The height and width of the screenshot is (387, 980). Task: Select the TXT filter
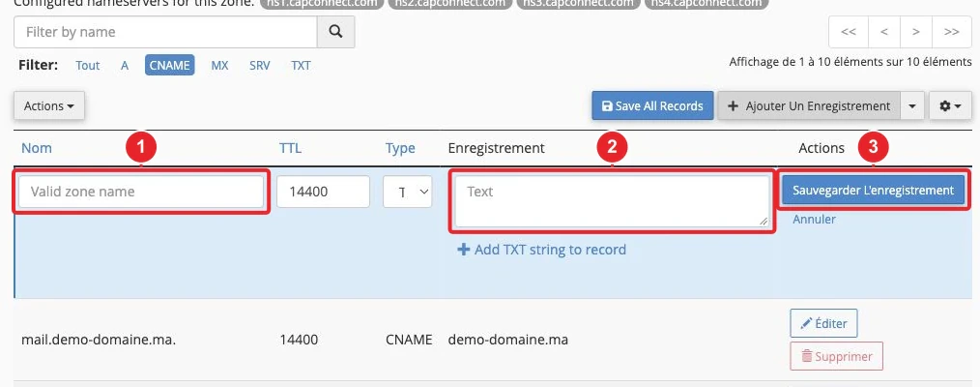(x=301, y=65)
